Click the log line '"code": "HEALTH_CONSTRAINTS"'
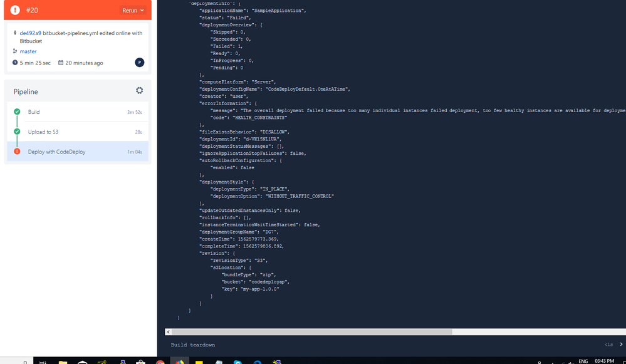This screenshot has width=626, height=364. pyautogui.click(x=249, y=118)
